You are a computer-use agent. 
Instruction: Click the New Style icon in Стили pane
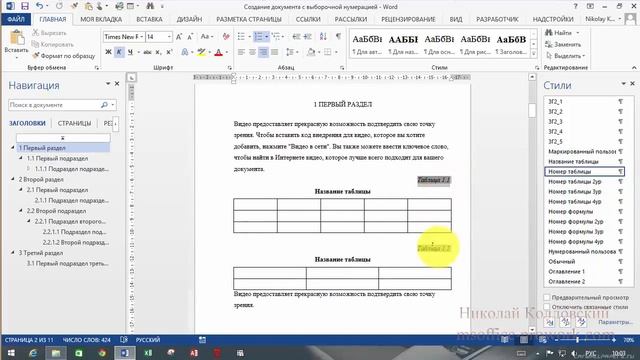550,322
